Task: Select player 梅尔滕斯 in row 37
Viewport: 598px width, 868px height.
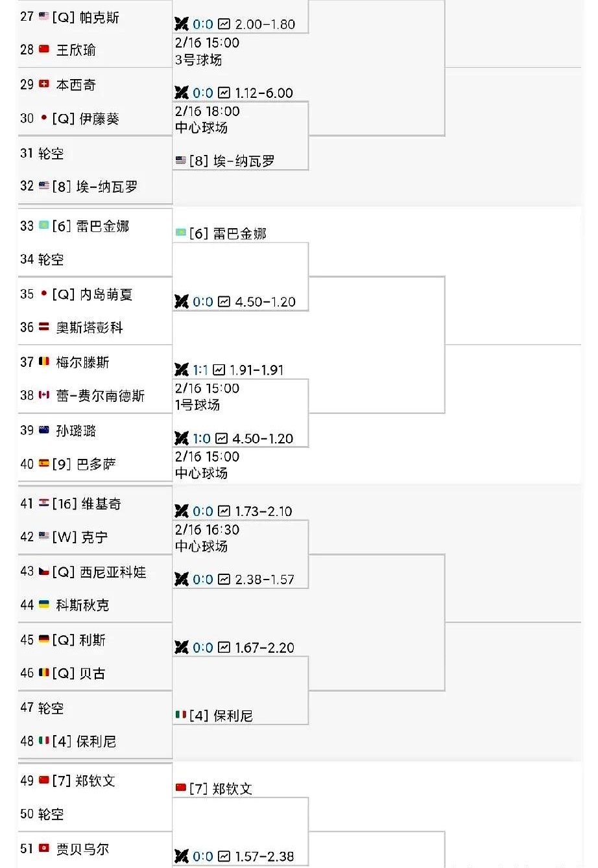Action: (82, 362)
